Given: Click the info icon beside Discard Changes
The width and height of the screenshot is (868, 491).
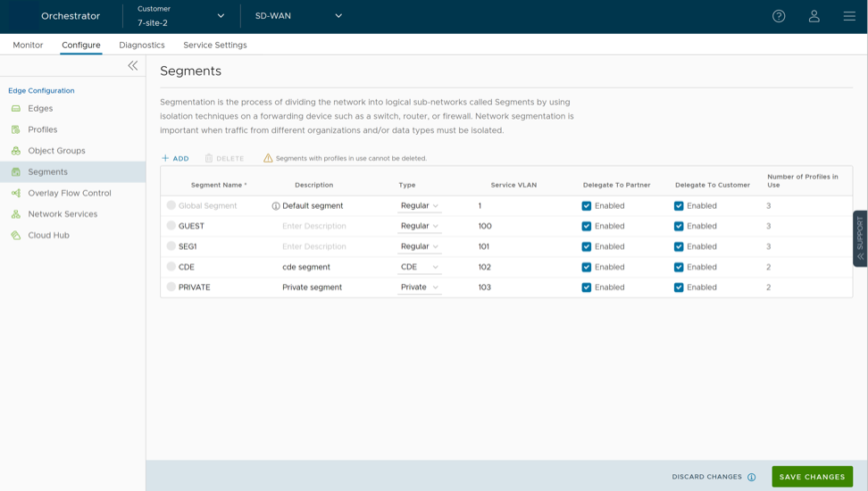Looking at the screenshot, I should coord(751,478).
